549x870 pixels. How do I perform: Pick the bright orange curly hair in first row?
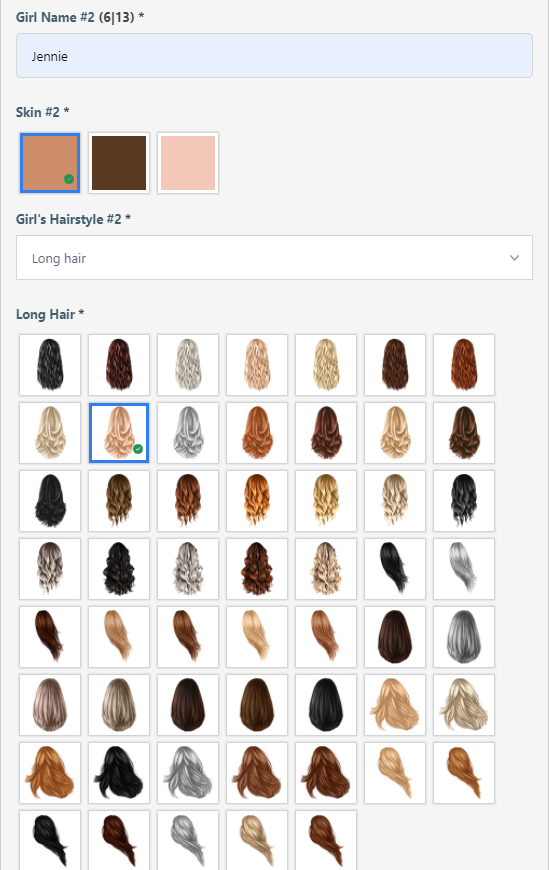tap(464, 365)
